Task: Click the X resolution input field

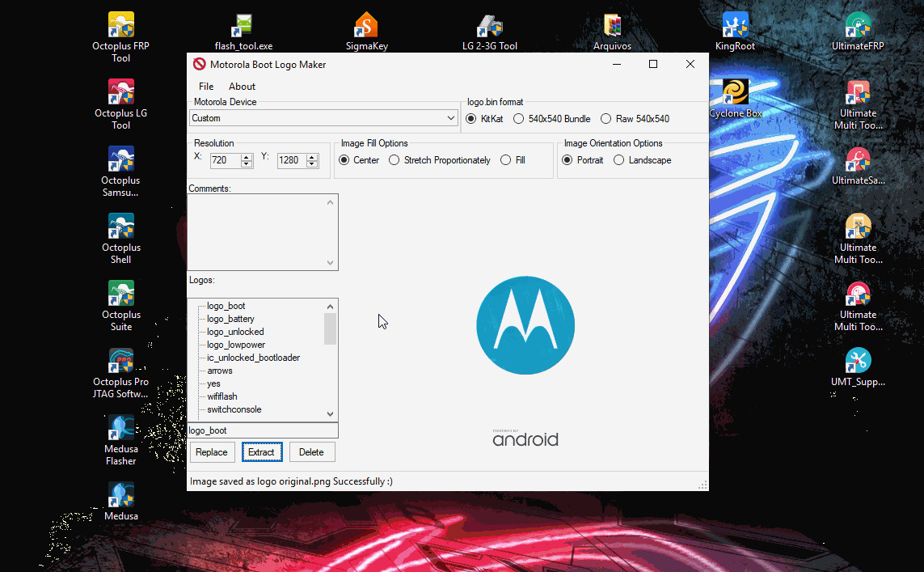Action: [x=226, y=160]
